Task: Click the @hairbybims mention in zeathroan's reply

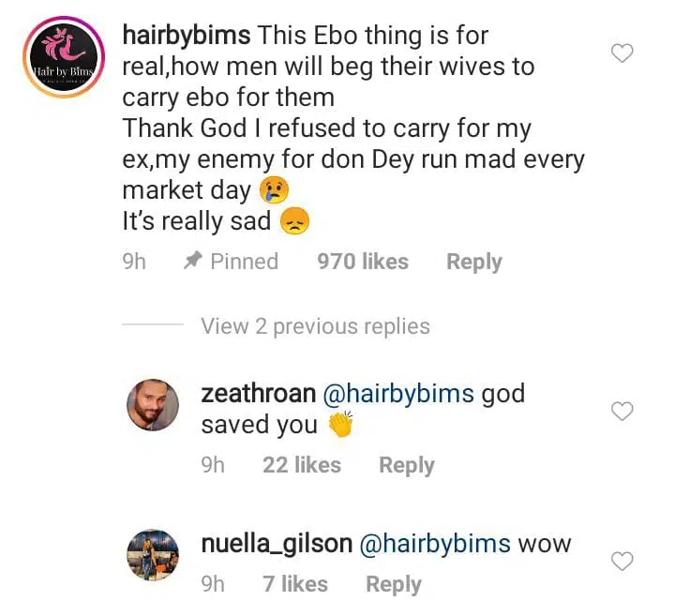Action: pos(398,394)
